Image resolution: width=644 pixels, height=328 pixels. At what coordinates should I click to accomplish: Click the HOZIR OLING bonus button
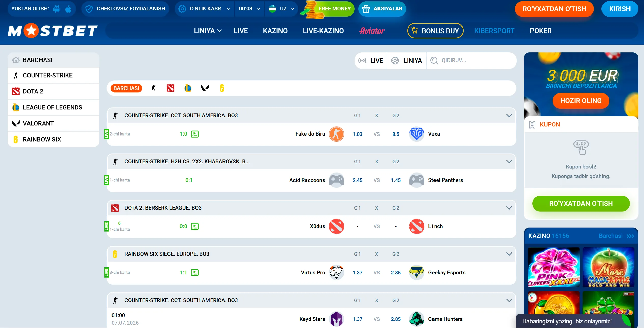tap(581, 101)
